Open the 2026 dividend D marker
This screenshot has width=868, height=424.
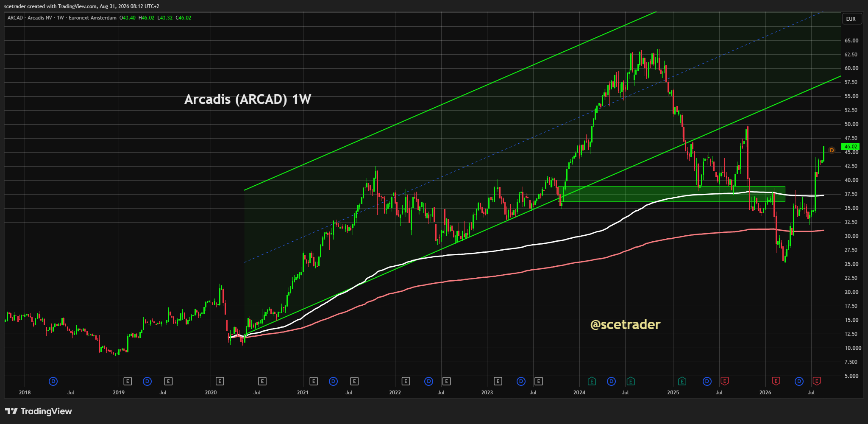[x=799, y=381]
